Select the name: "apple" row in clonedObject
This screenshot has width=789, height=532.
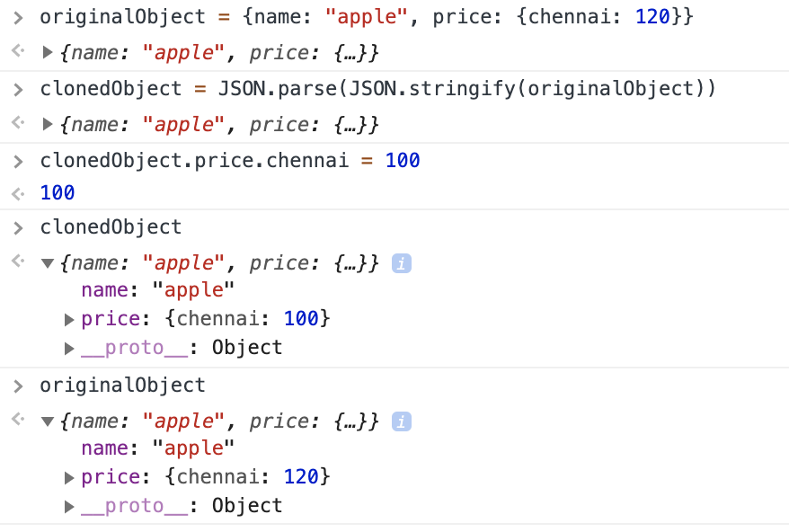158,290
